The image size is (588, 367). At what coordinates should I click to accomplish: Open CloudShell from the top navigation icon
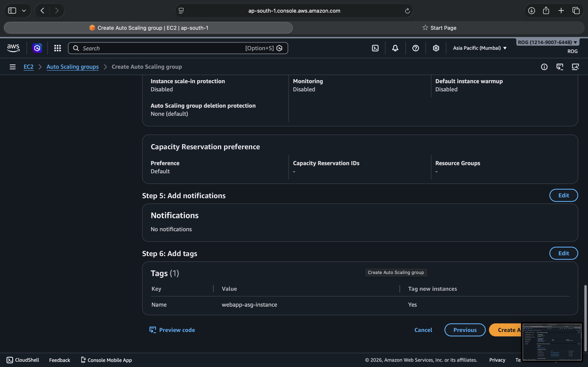click(x=375, y=48)
